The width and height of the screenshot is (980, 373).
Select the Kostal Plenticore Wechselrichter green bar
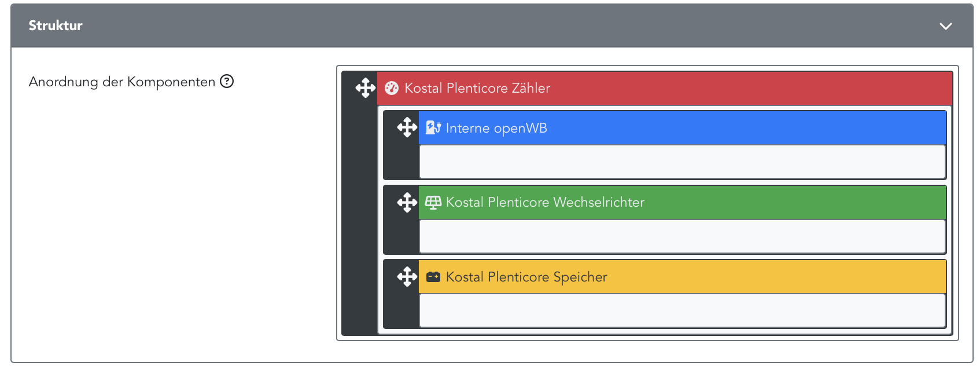coord(682,202)
